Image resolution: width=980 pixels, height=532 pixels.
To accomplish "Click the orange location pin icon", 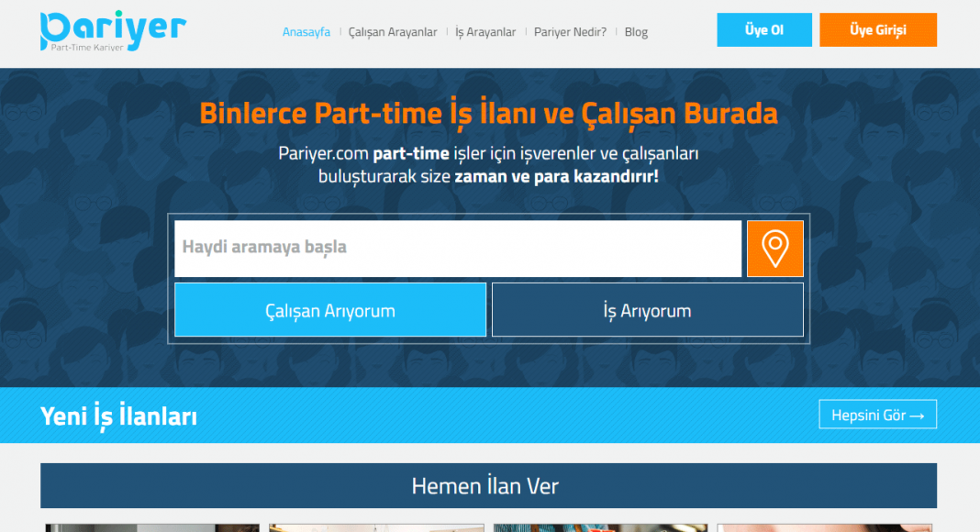I will [775, 249].
